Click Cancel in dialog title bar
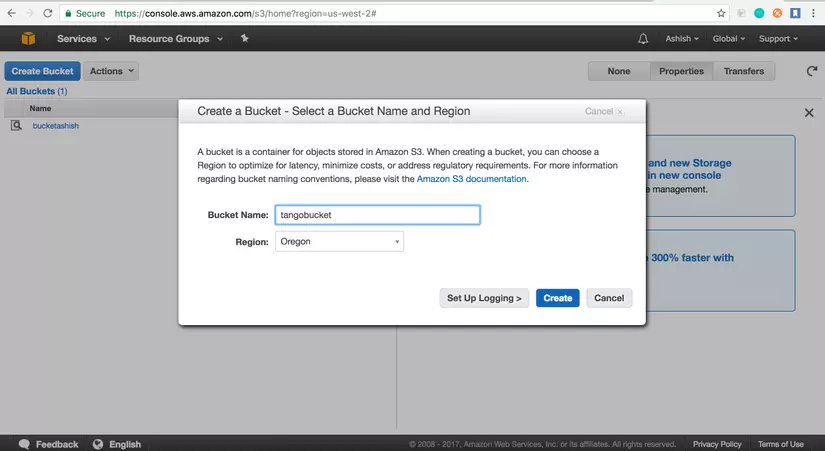This screenshot has height=451, width=825. coord(604,111)
